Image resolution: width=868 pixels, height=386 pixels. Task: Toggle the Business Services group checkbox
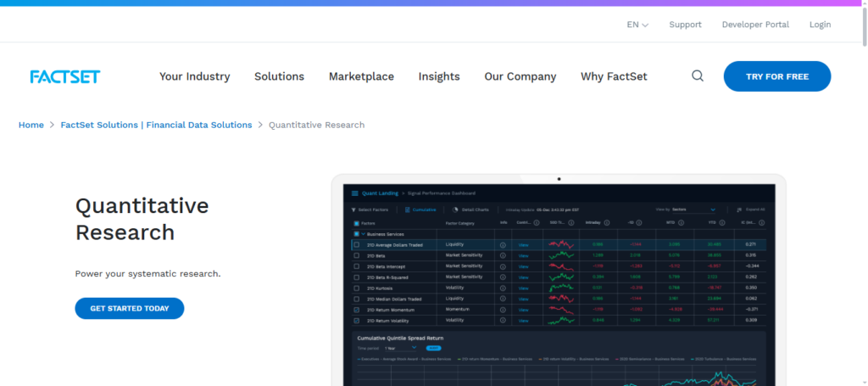357,233
